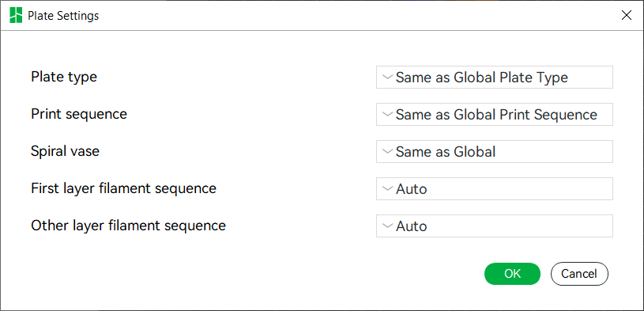Screen dimensions: 644x311
Task: Click the First layer filament sequence label
Action: tap(123, 188)
